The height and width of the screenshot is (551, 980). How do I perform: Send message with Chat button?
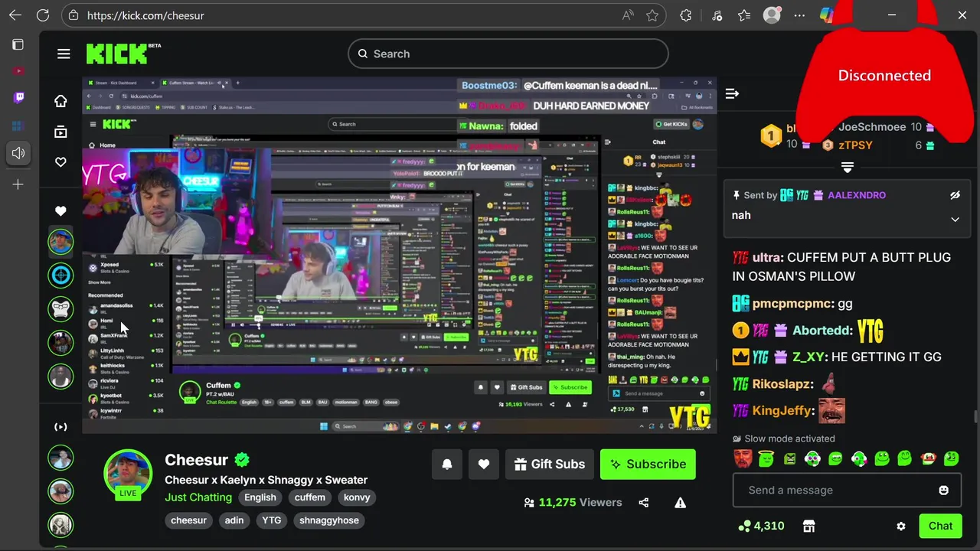(940, 526)
